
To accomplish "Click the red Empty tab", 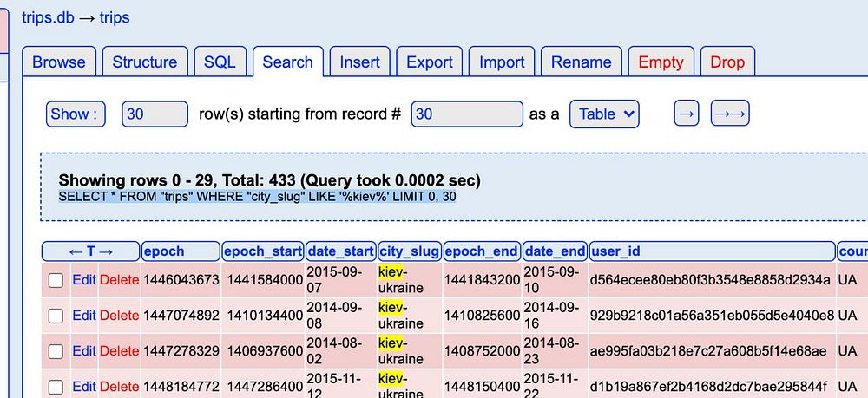I will click(661, 62).
